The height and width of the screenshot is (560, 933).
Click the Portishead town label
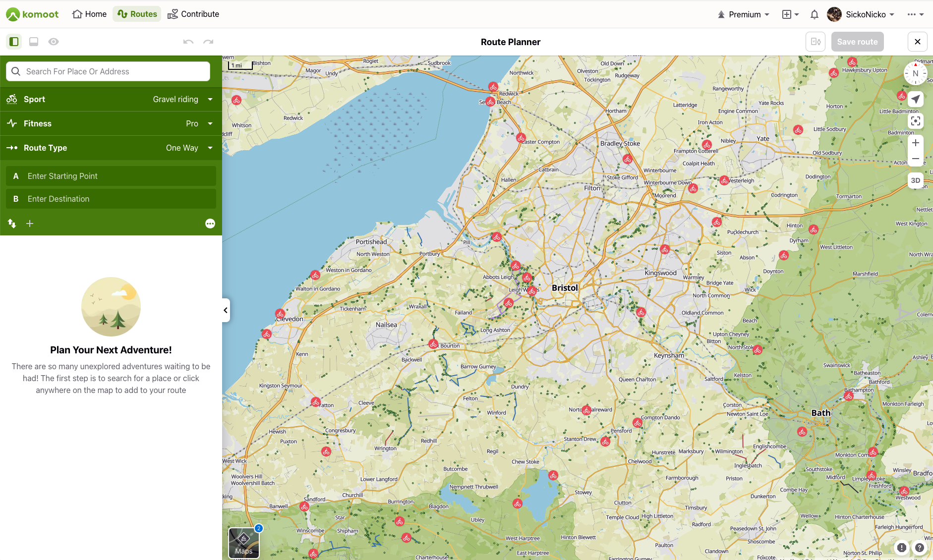click(371, 242)
